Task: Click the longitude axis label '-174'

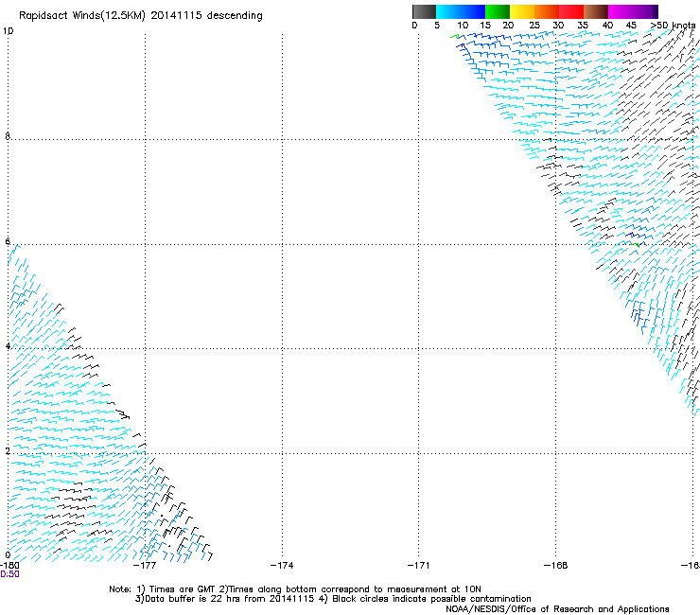Action: (282, 566)
